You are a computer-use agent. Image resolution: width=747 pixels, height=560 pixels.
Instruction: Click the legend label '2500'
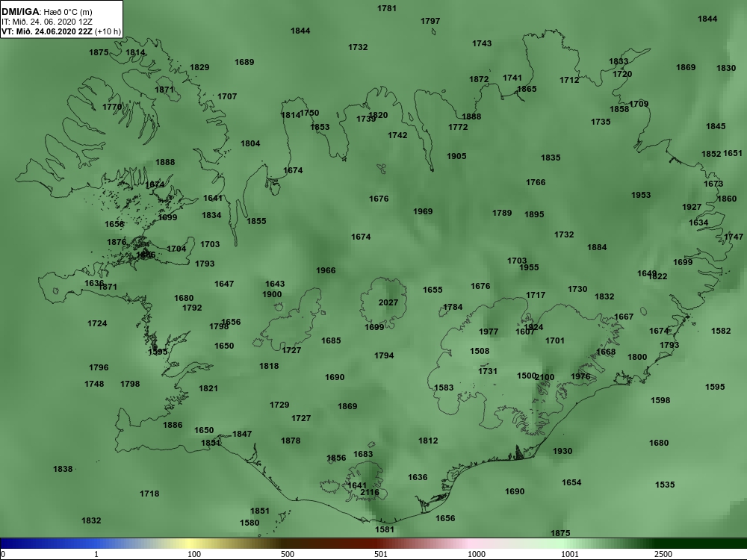[x=663, y=554]
